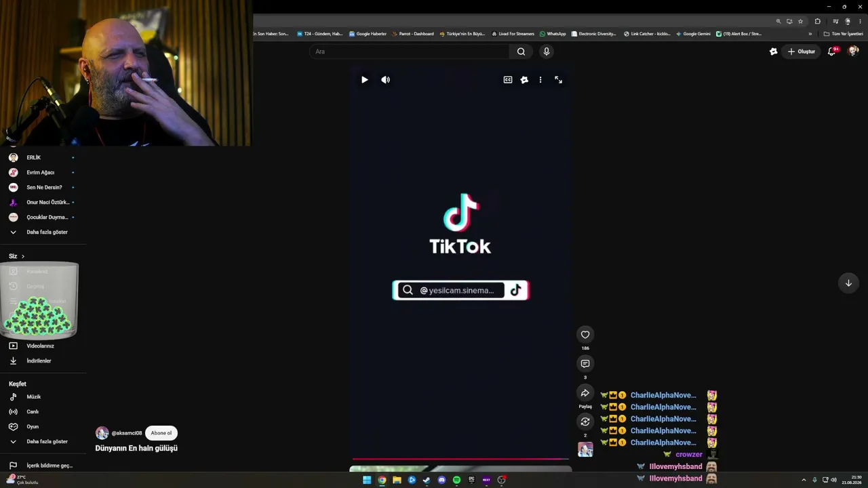Like the Short with 186 likes
The height and width of the screenshot is (488, 868).
coord(585,334)
